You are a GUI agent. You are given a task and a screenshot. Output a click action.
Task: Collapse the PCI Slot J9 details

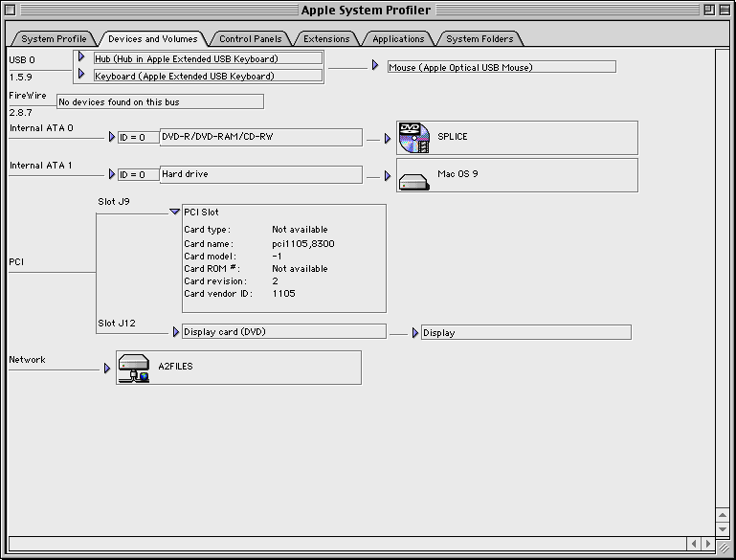(x=174, y=212)
